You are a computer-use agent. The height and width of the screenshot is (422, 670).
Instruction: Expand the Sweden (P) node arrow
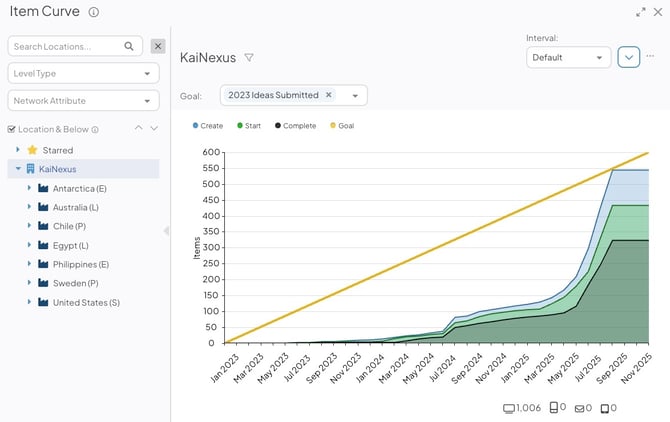(x=29, y=282)
